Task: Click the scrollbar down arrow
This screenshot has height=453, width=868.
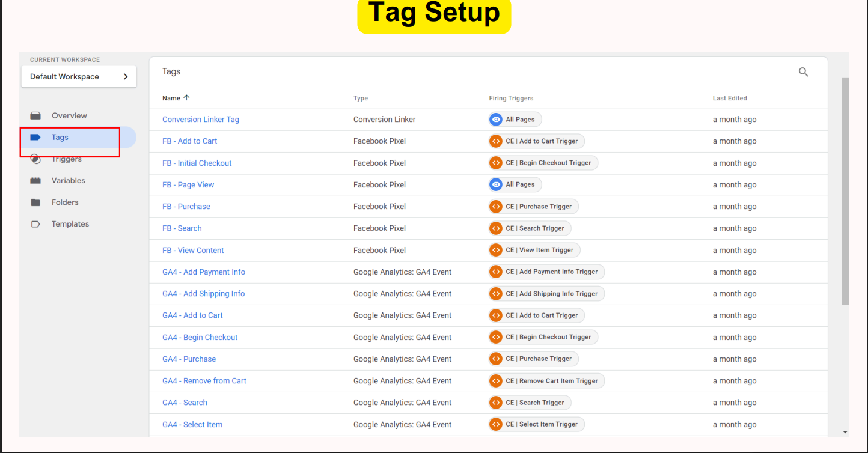Action: [x=845, y=432]
